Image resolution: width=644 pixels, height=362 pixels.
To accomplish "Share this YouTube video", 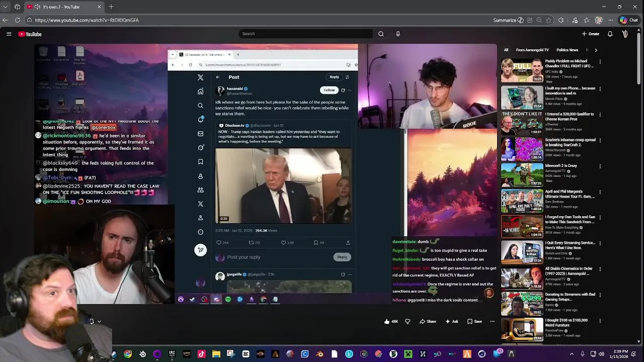I will point(428,321).
